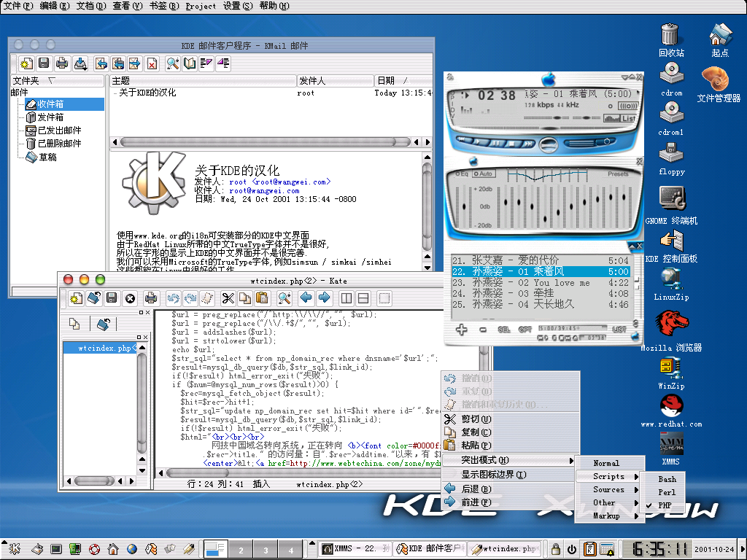Select 收件箱 folder in KMail
This screenshot has height=560, width=747.
click(64, 104)
